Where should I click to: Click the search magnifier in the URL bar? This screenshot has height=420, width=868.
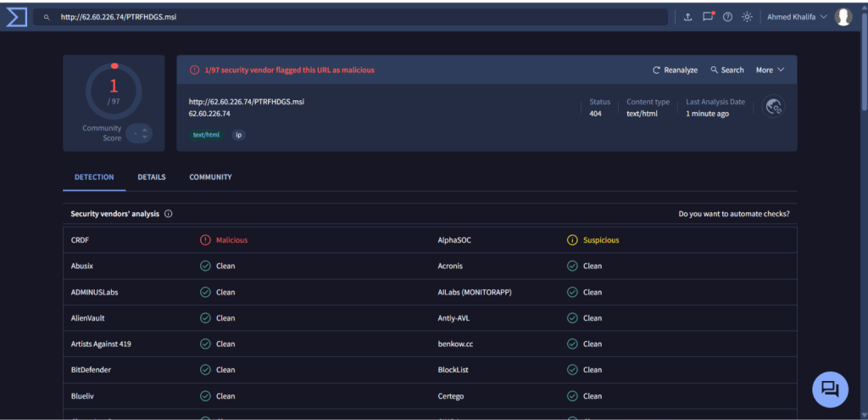(47, 17)
